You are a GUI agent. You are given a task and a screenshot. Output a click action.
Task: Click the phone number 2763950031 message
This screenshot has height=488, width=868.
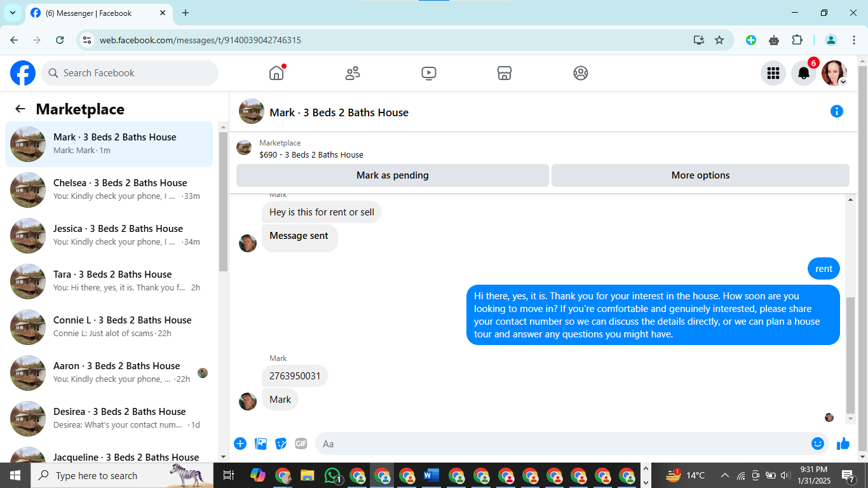[295, 376]
